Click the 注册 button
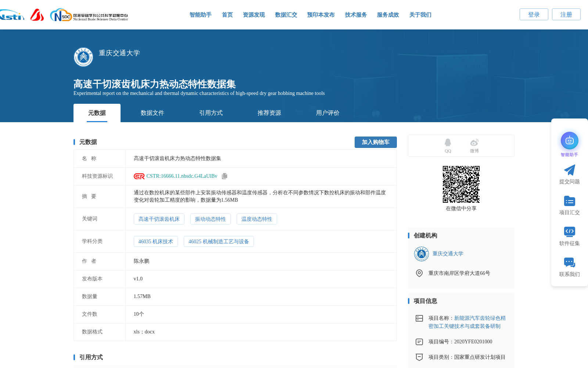The height and width of the screenshot is (368, 588). (566, 14)
